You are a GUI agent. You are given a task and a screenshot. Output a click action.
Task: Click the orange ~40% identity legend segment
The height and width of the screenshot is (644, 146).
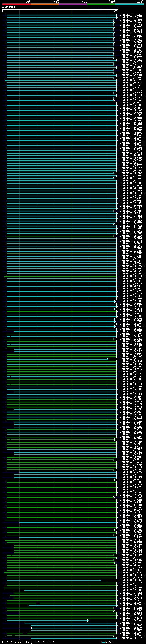pos(45,4)
